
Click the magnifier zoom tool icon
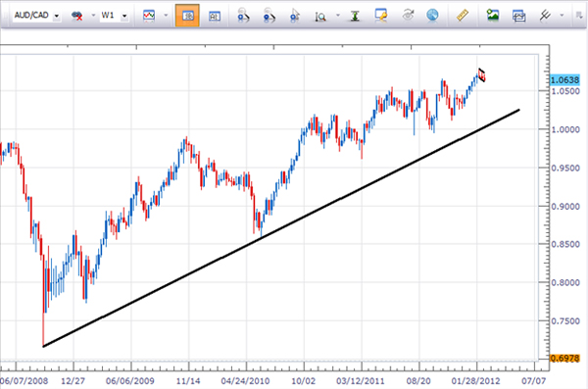(320, 16)
